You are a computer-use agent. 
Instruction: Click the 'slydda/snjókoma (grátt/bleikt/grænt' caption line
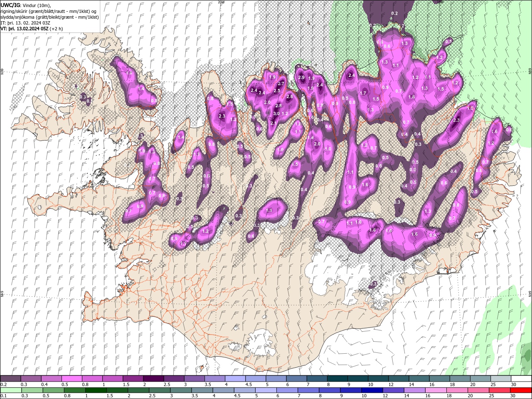click(49, 17)
